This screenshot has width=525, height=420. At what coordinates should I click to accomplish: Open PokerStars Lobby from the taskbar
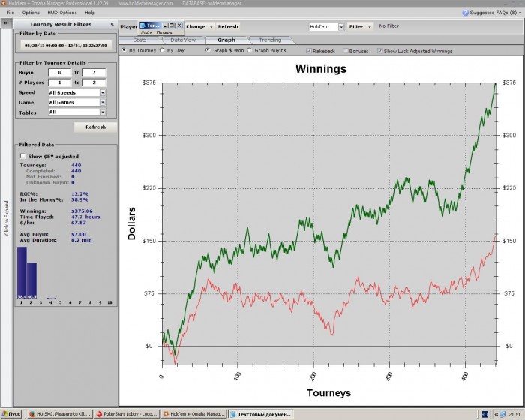(x=127, y=414)
